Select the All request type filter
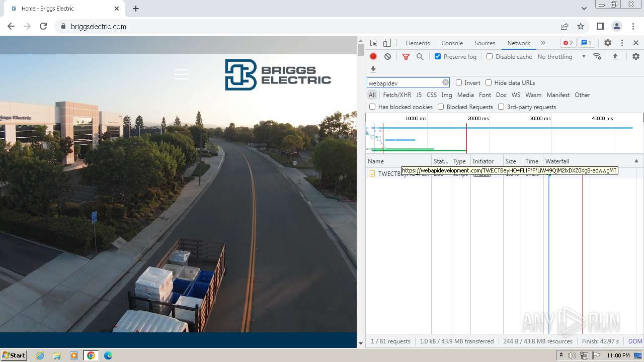The height and width of the screenshot is (362, 644). (x=372, y=95)
